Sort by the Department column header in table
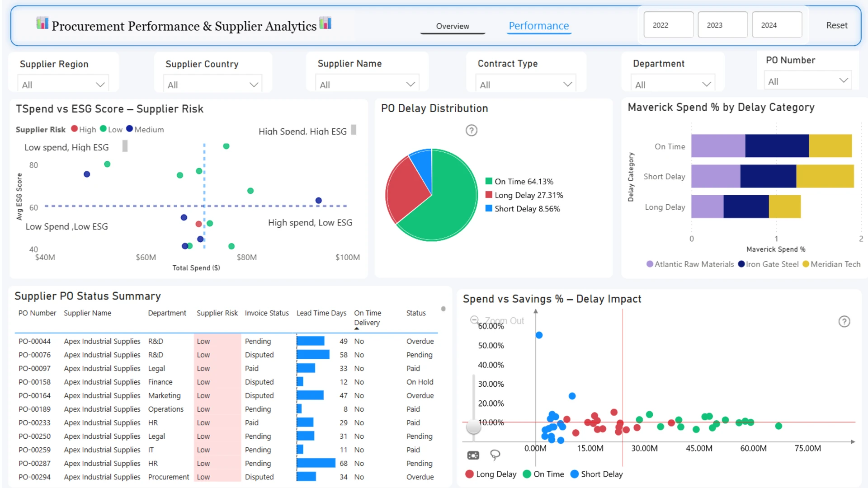 point(167,313)
